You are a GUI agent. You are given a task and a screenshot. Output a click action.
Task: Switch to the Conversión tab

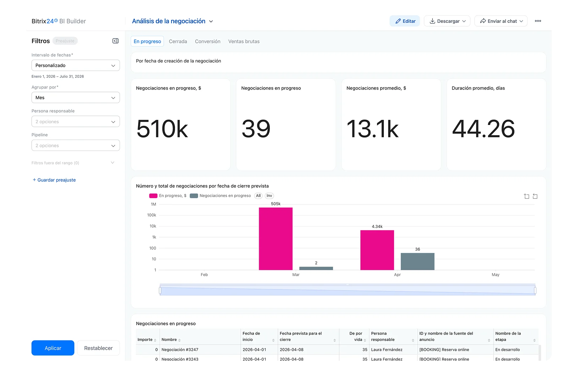point(208,42)
